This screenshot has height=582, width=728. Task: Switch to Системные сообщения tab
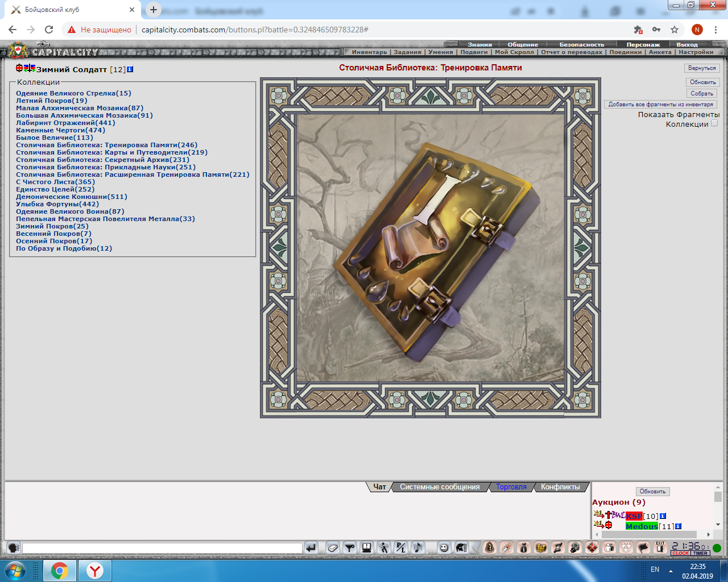(440, 487)
